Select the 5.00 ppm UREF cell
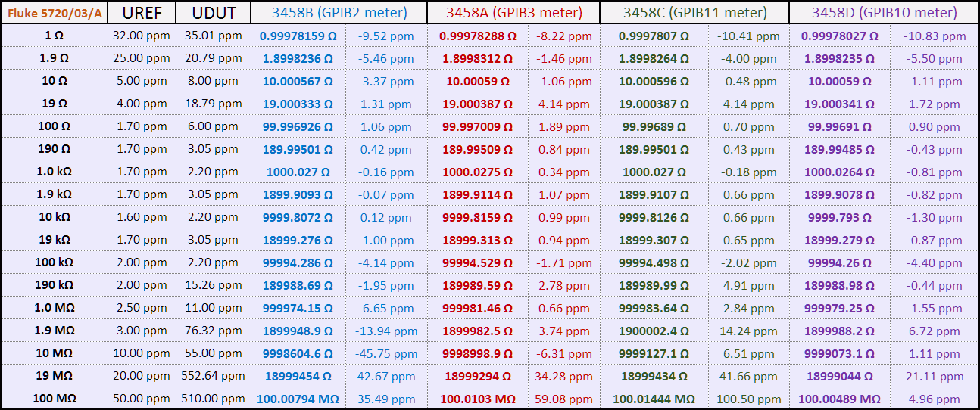Screen dimensions: 980x410 142,81
